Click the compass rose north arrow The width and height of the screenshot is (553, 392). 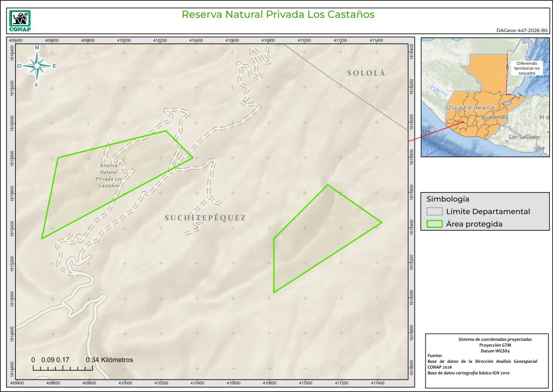[37, 66]
